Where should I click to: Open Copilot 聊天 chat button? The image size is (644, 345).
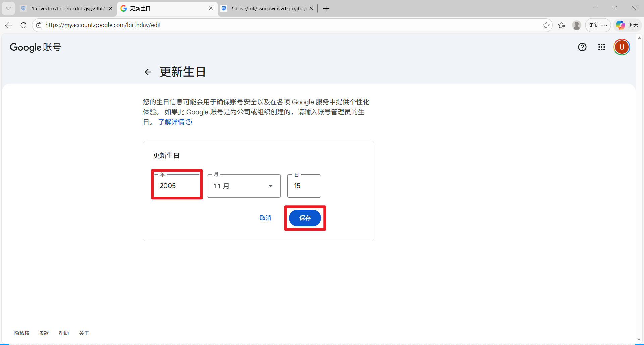tap(627, 25)
